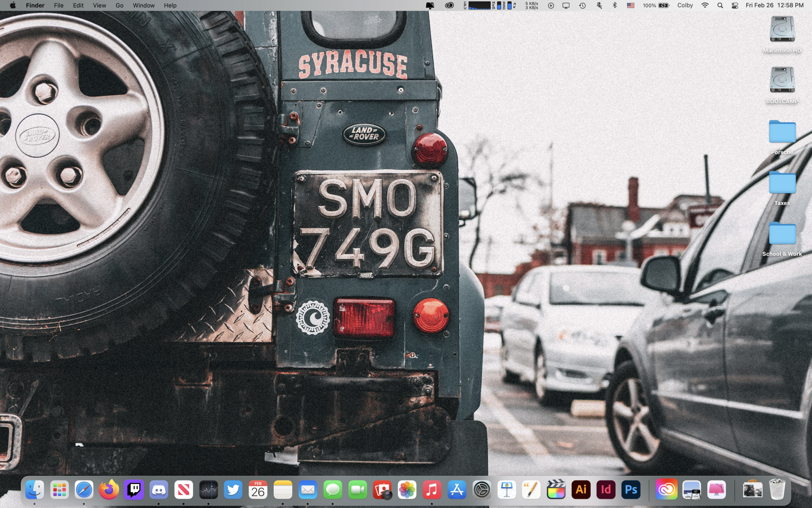Open Apple News from the Dock

tap(184, 490)
